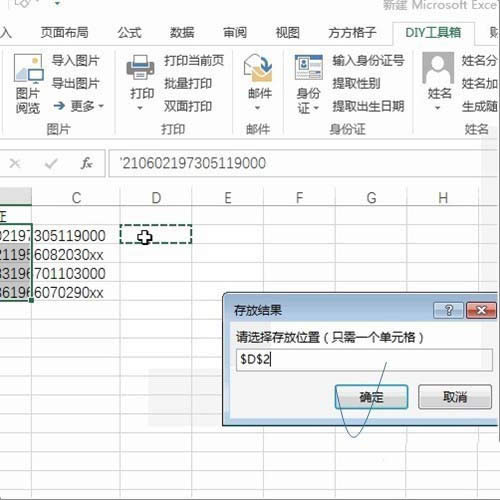The height and width of the screenshot is (500, 500).
Task: Cancel formula entry with X icon
Action: coord(15,163)
